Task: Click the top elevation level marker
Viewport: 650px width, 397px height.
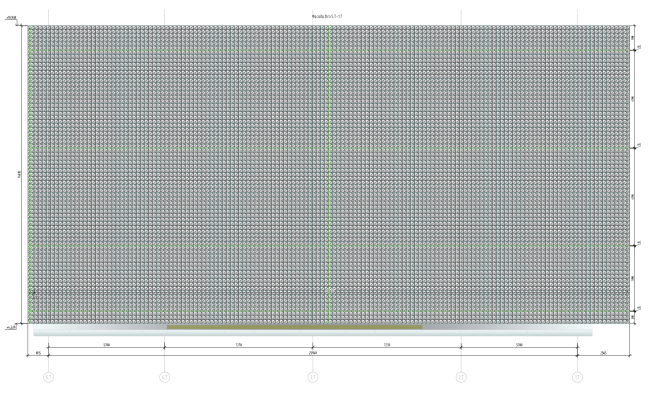Action: (11, 18)
